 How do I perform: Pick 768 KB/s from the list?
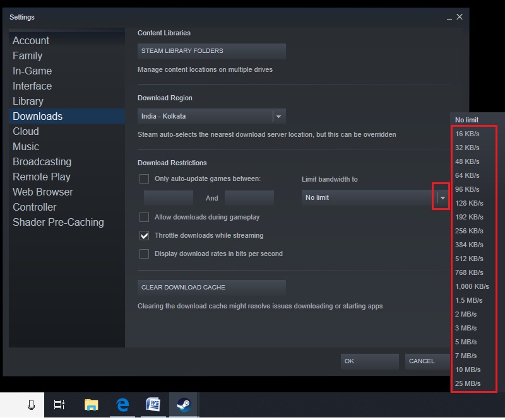click(469, 272)
